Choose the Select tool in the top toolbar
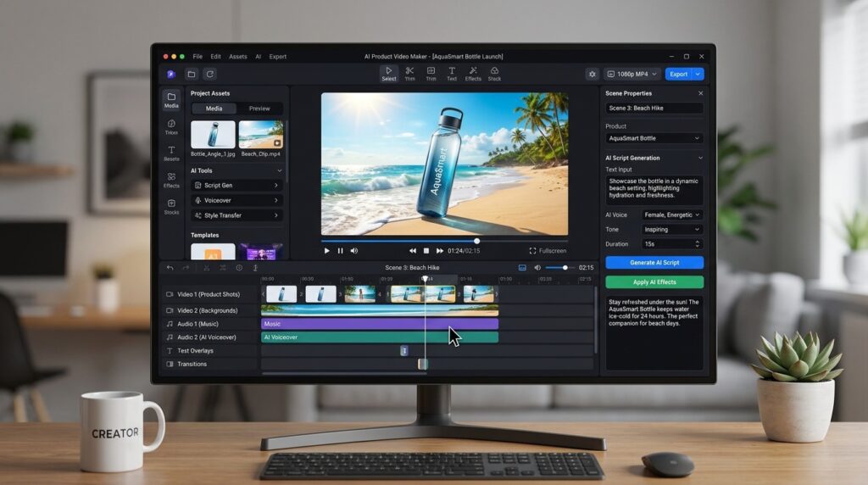868x485 pixels. pyautogui.click(x=388, y=74)
